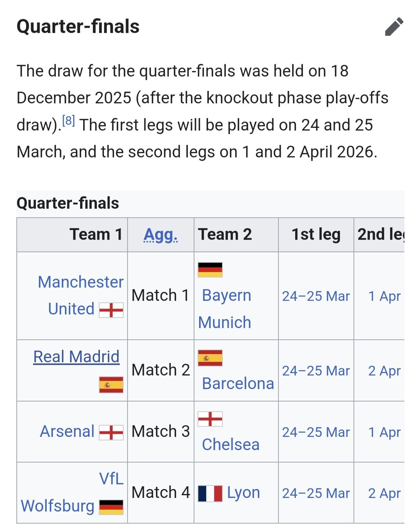Image resolution: width=420 pixels, height=531 pixels.
Task: Click the pencil edit section icon
Action: pyautogui.click(x=394, y=27)
